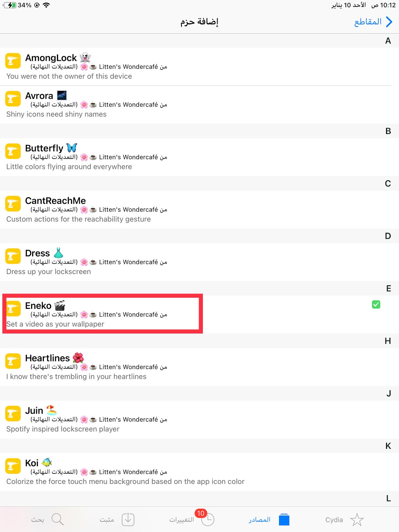Tap the battery indicator in status bar
The image size is (399, 532).
(x=10, y=5)
